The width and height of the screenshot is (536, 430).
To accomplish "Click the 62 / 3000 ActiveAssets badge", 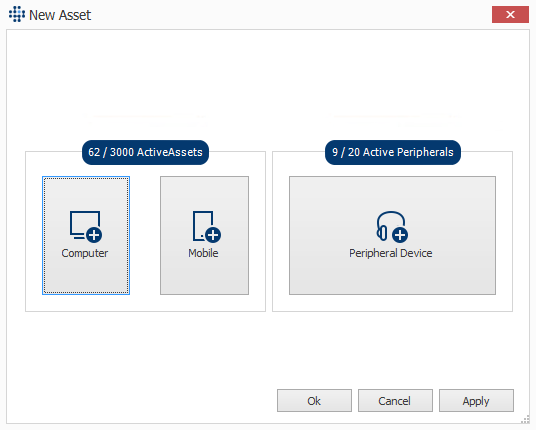I will [x=145, y=152].
